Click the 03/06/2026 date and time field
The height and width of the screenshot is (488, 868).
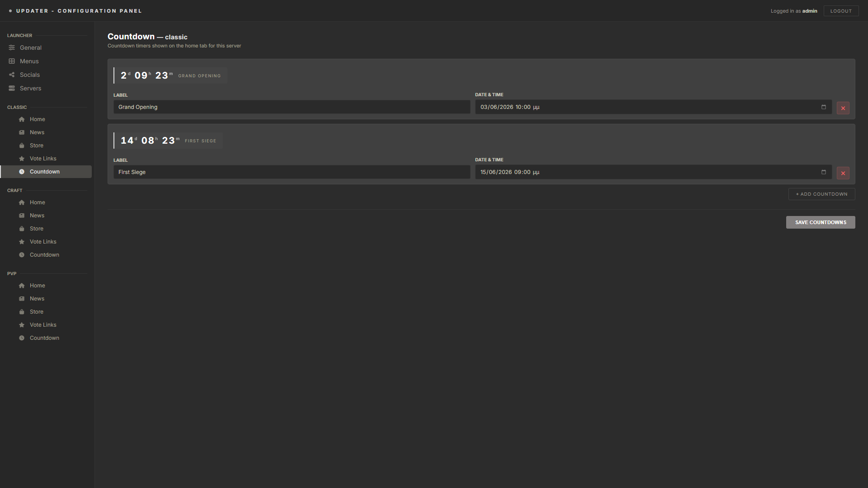click(653, 107)
